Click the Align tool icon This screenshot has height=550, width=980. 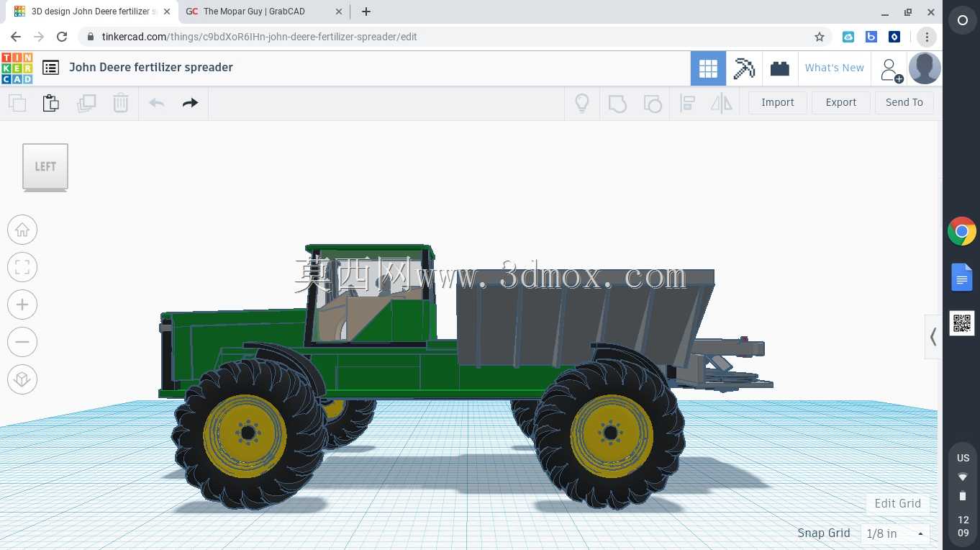(x=687, y=103)
